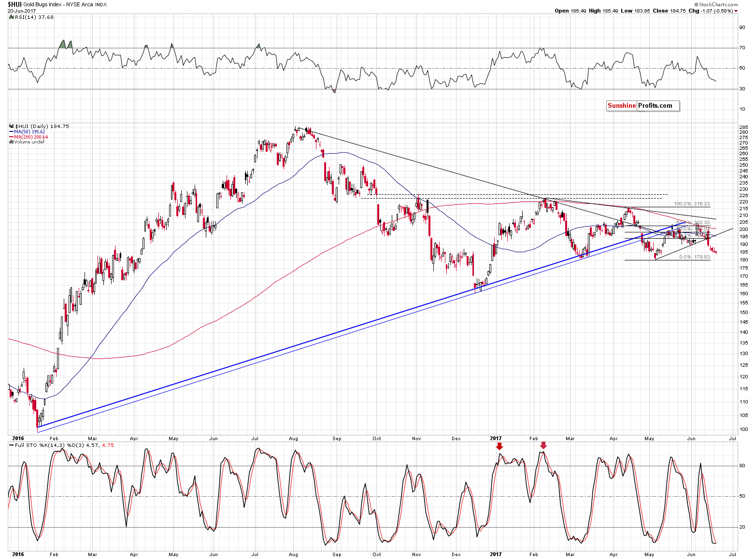The image size is (756, 559).
Task: Click the volume bars icon beside Volume undef
Action: (12, 142)
